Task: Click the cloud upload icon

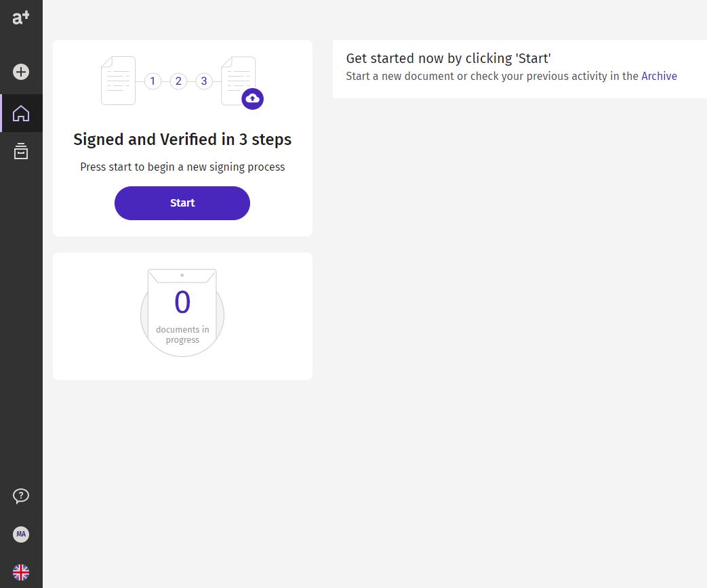Action: pyautogui.click(x=252, y=99)
